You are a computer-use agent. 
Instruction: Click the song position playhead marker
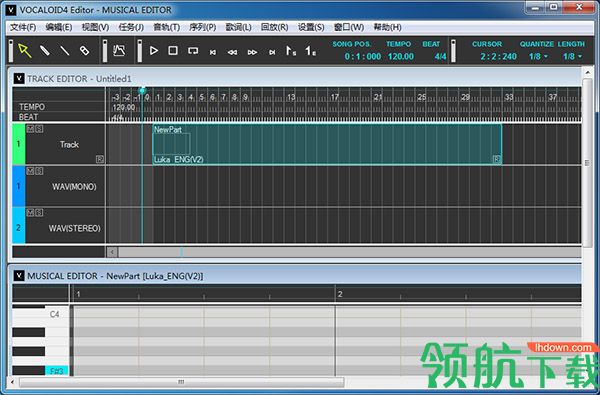(x=142, y=91)
